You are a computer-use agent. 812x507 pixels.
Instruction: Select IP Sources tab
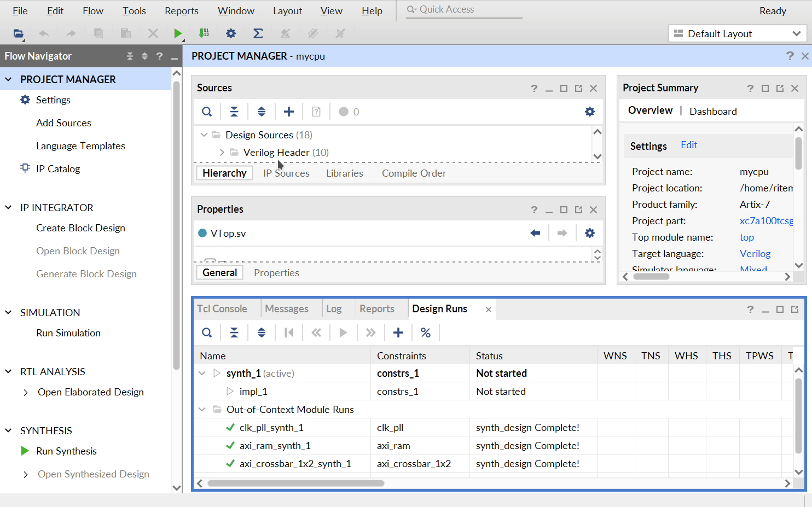click(x=286, y=173)
